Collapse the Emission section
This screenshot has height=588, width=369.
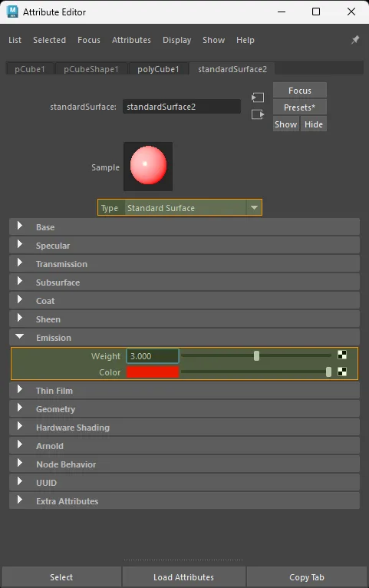(x=184, y=338)
